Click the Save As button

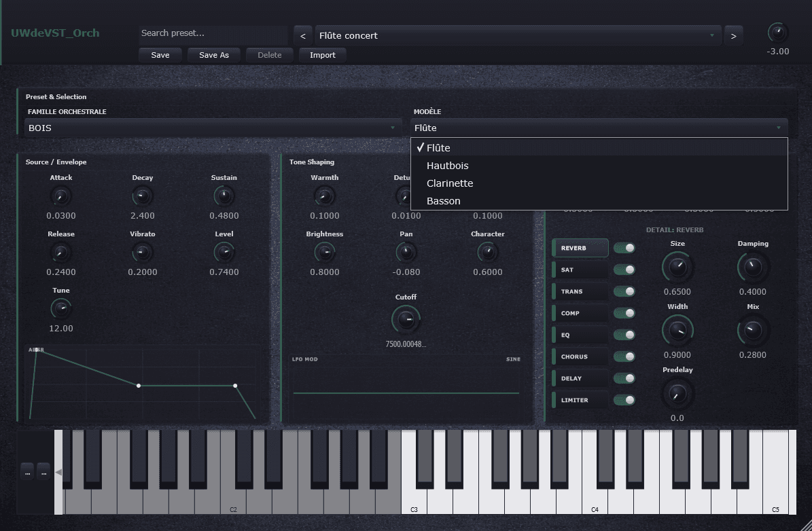(213, 55)
